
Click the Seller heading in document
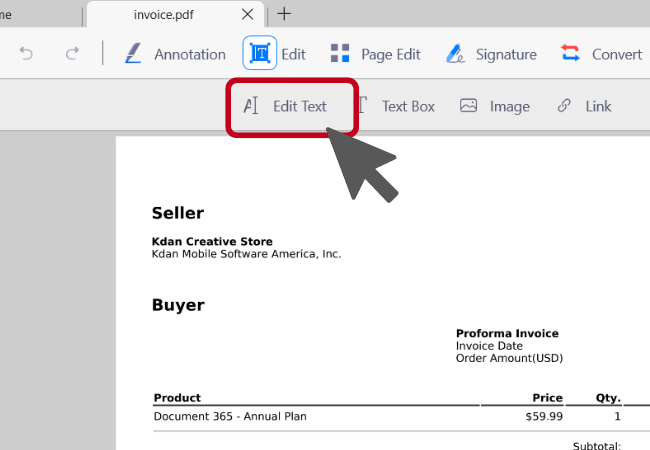178,213
